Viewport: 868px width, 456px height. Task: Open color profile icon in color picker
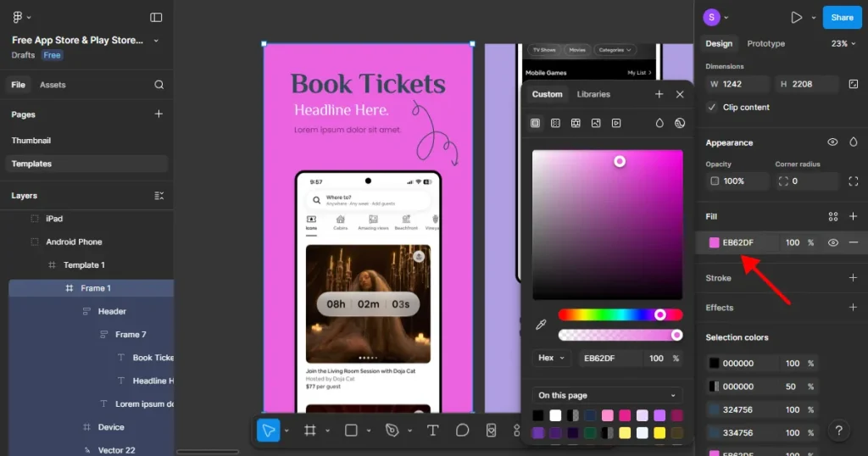[x=680, y=123]
